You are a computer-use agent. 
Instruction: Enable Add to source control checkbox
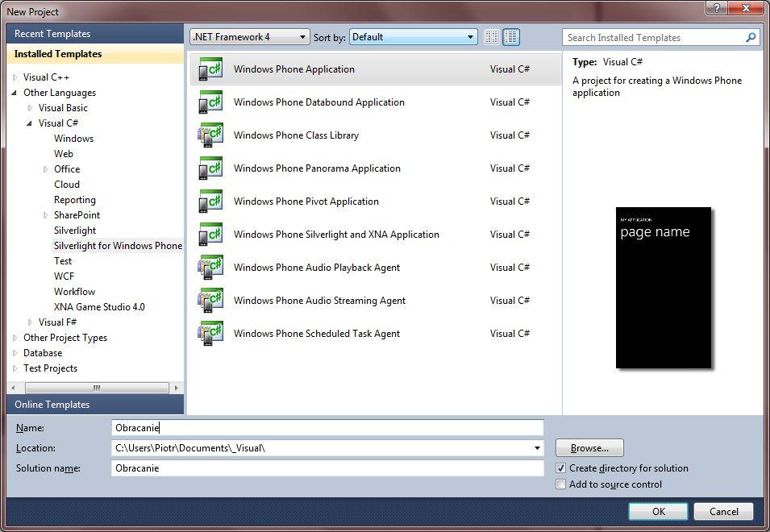pos(560,484)
